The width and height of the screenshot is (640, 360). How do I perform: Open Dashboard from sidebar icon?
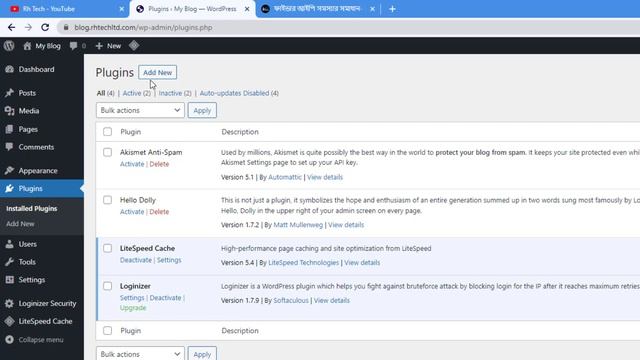[9, 69]
